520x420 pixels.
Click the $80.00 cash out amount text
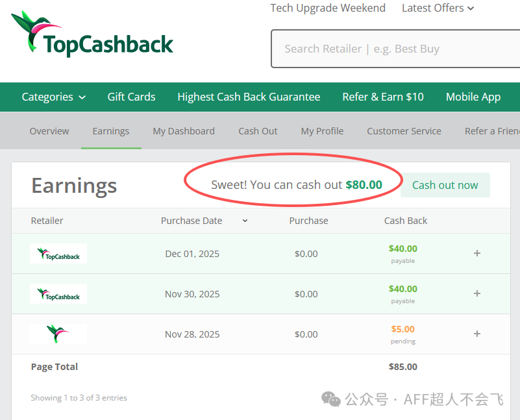click(x=364, y=184)
